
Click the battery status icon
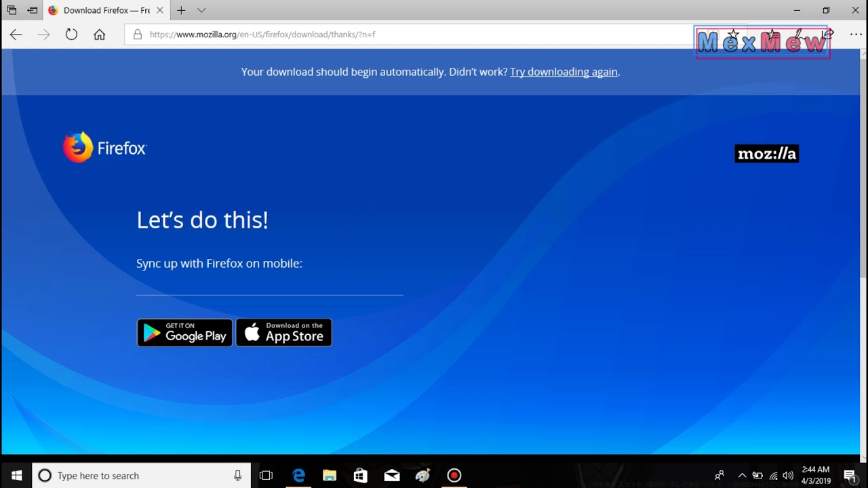757,476
